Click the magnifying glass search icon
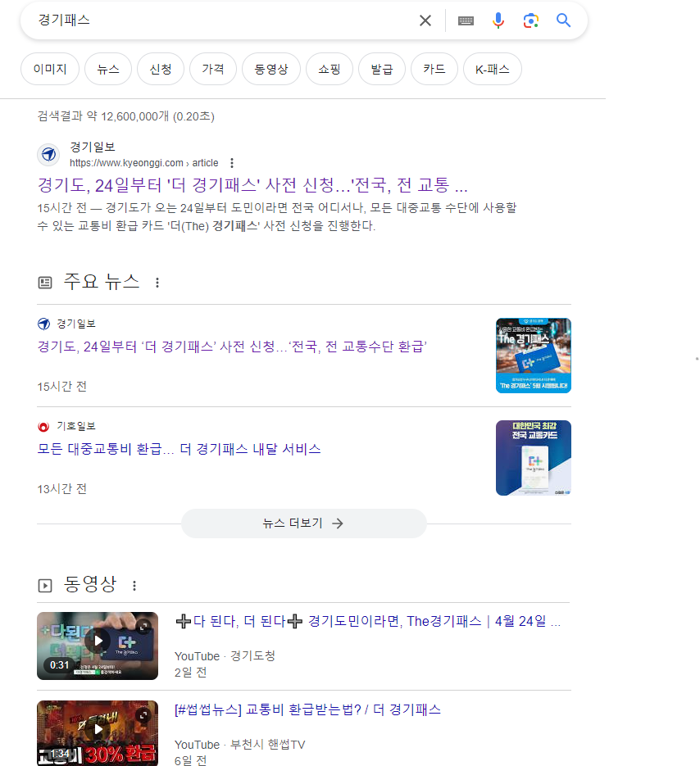 pos(563,20)
